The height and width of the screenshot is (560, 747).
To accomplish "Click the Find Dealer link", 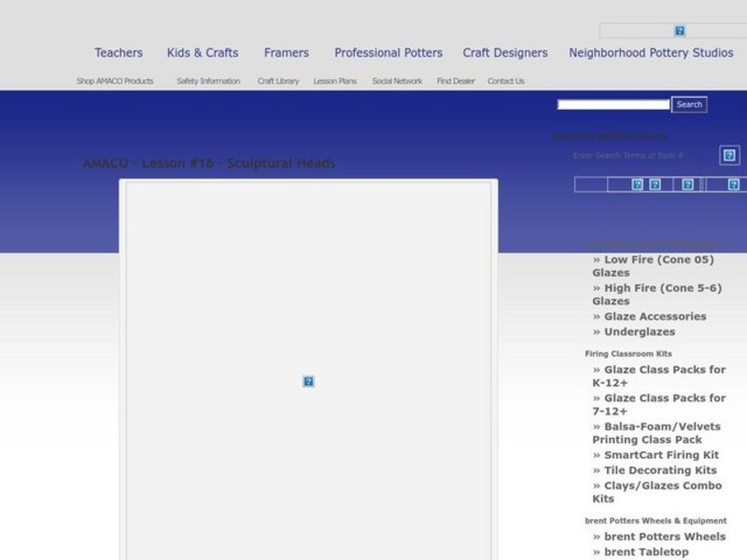I will (456, 81).
